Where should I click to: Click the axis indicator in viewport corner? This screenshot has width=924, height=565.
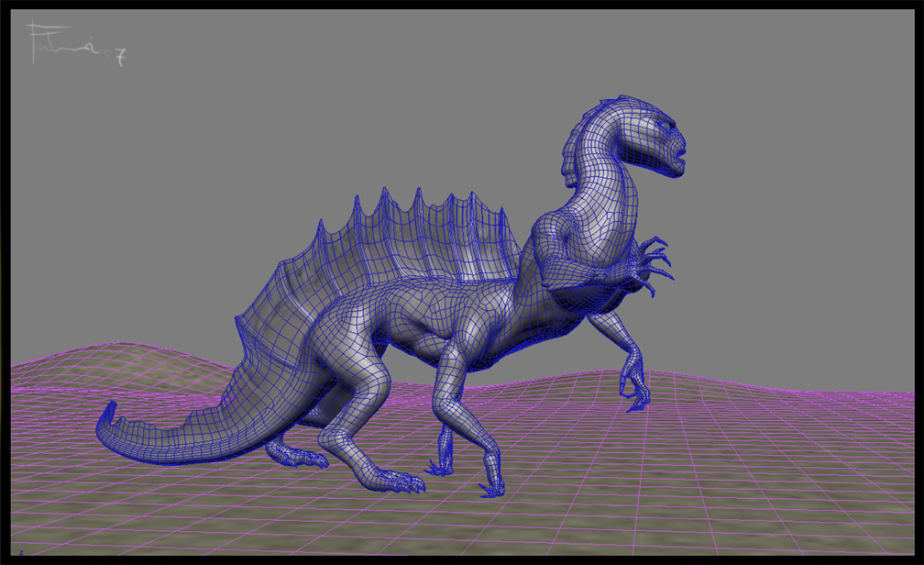(21, 552)
